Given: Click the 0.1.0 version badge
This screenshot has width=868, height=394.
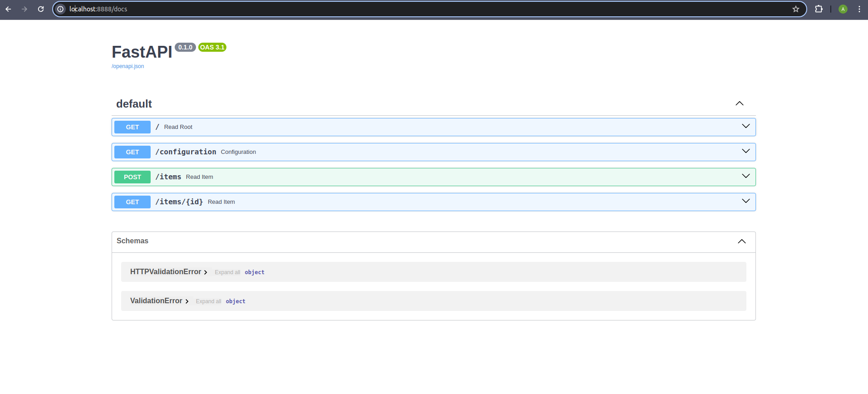Looking at the screenshot, I should pyautogui.click(x=185, y=47).
